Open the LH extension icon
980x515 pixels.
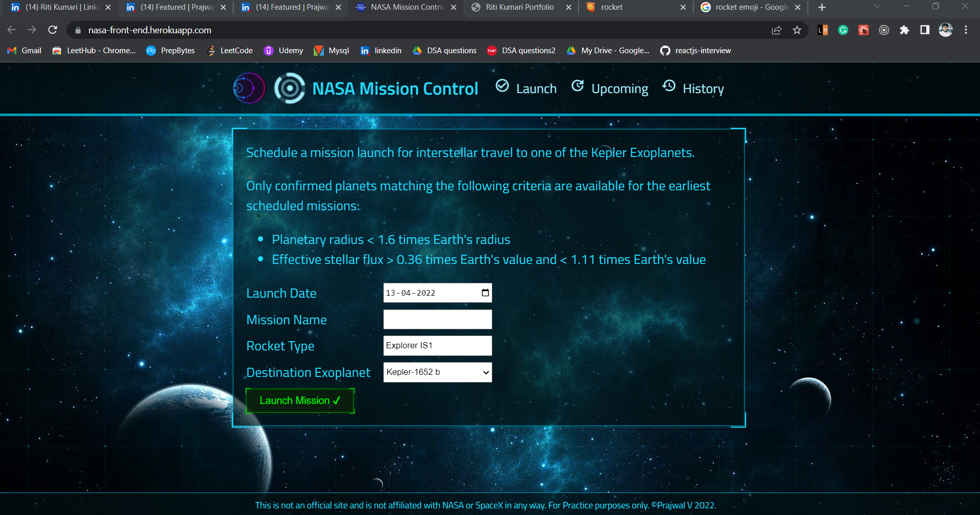coord(823,30)
